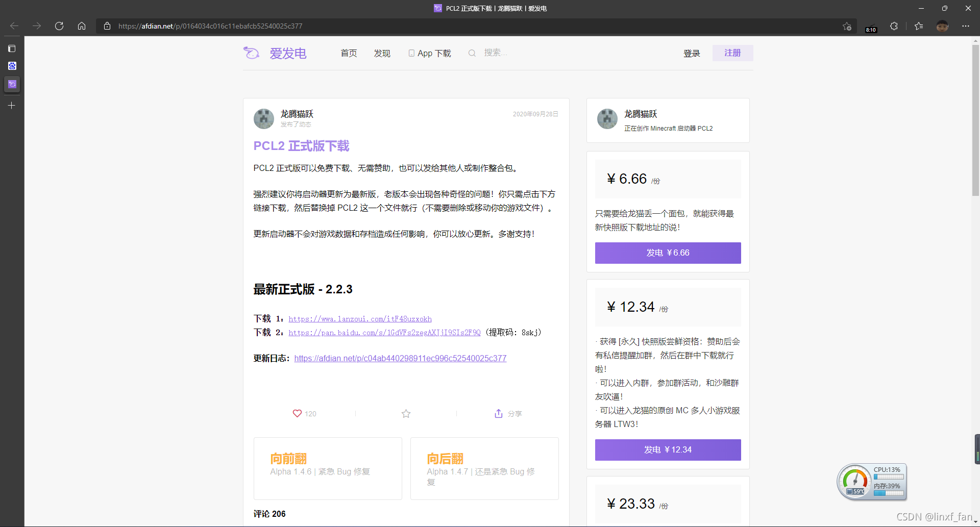Open the browser home page icon
The height and width of the screenshot is (527, 980).
coord(82,26)
